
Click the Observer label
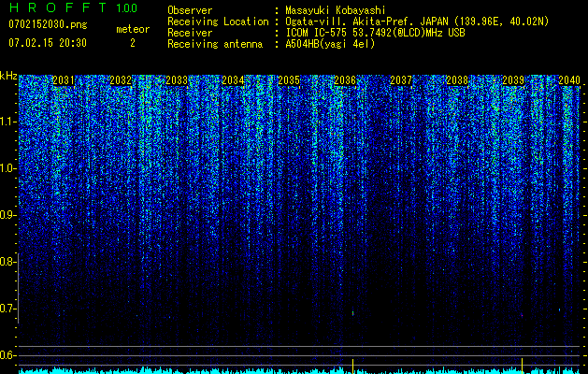pyautogui.click(x=190, y=10)
